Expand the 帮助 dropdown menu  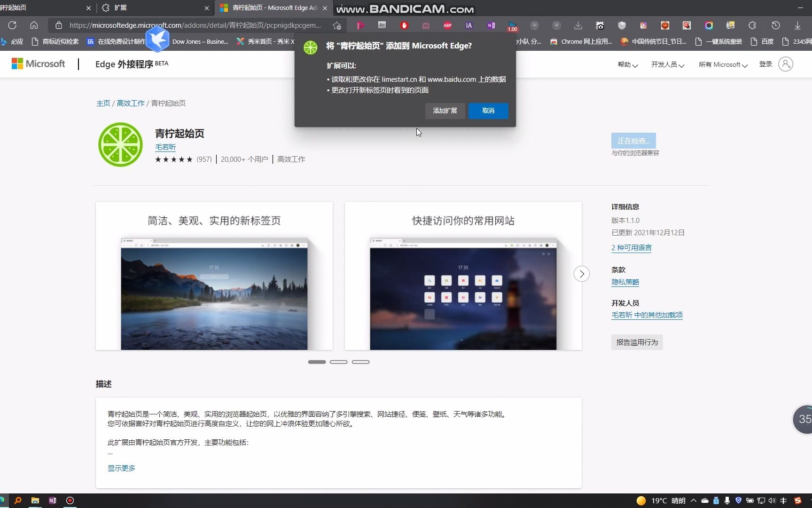tap(627, 64)
